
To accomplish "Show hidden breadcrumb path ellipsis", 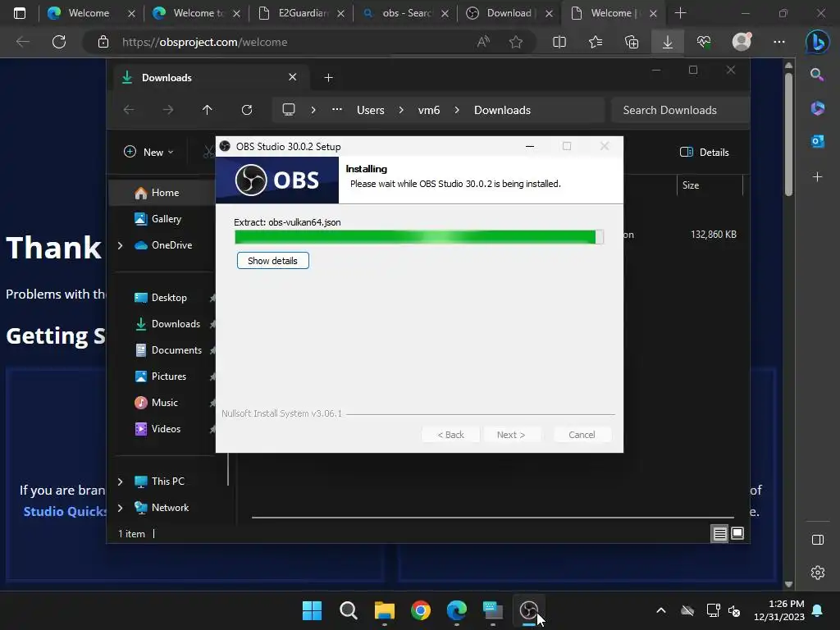I will click(337, 110).
